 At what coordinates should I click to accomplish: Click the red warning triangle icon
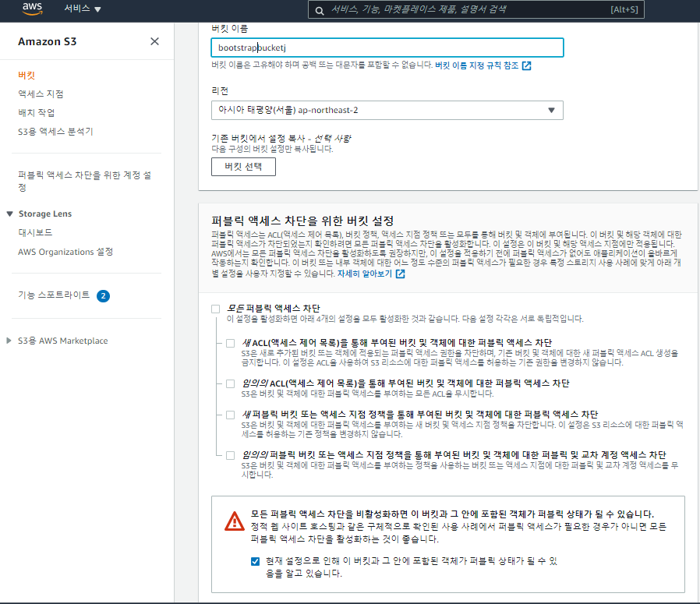(x=235, y=521)
